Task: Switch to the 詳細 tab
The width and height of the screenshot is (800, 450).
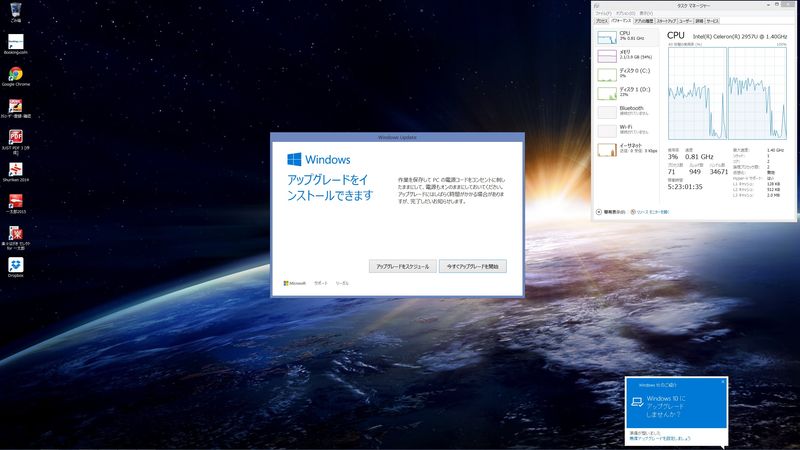Action: 699,21
